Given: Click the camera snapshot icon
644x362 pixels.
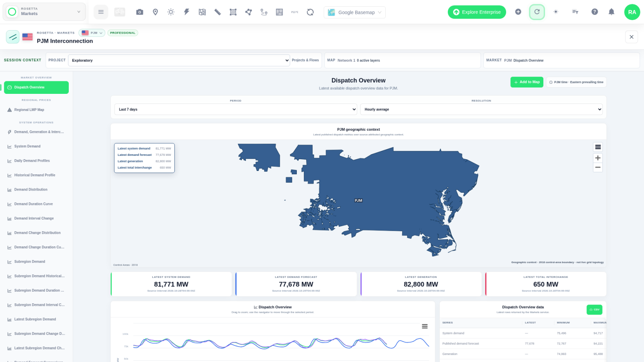Looking at the screenshot, I should click(x=140, y=12).
